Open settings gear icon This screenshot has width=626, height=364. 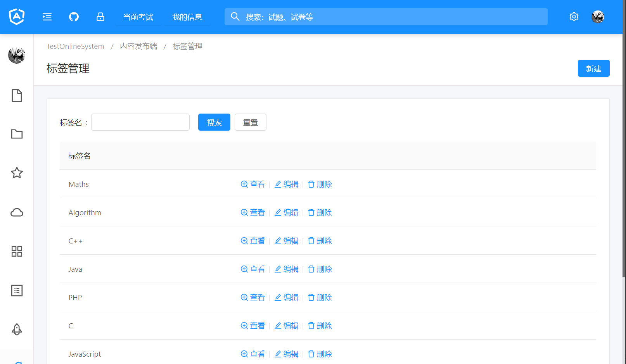pyautogui.click(x=574, y=17)
